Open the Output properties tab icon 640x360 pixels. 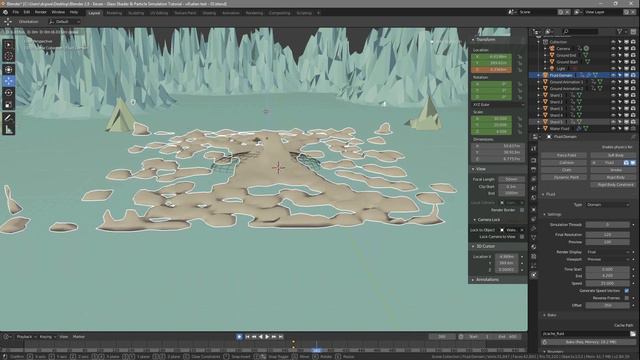click(534, 169)
